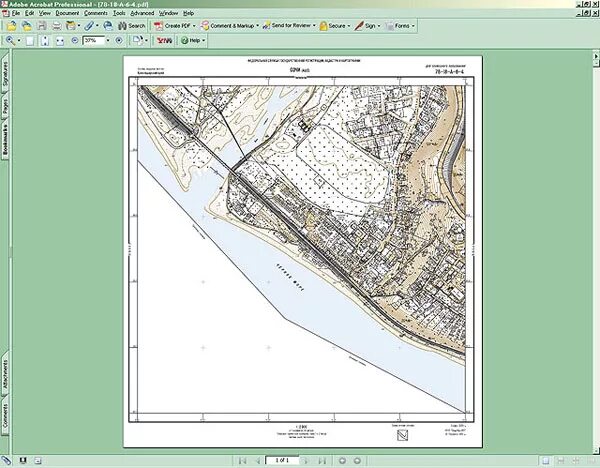Select continuous page layout icon
The image size is (600, 468).
(561, 461)
